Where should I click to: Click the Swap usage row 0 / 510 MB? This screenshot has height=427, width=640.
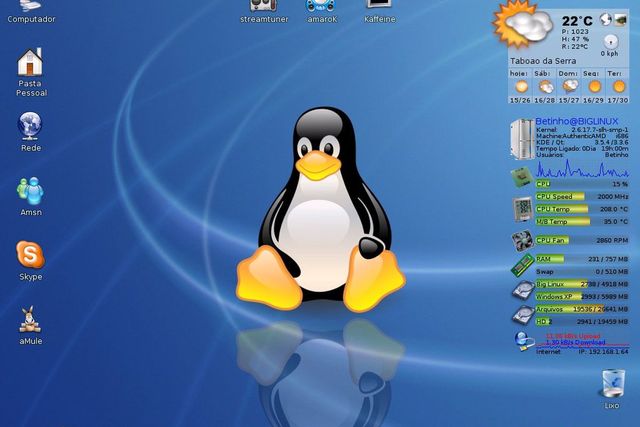582,271
